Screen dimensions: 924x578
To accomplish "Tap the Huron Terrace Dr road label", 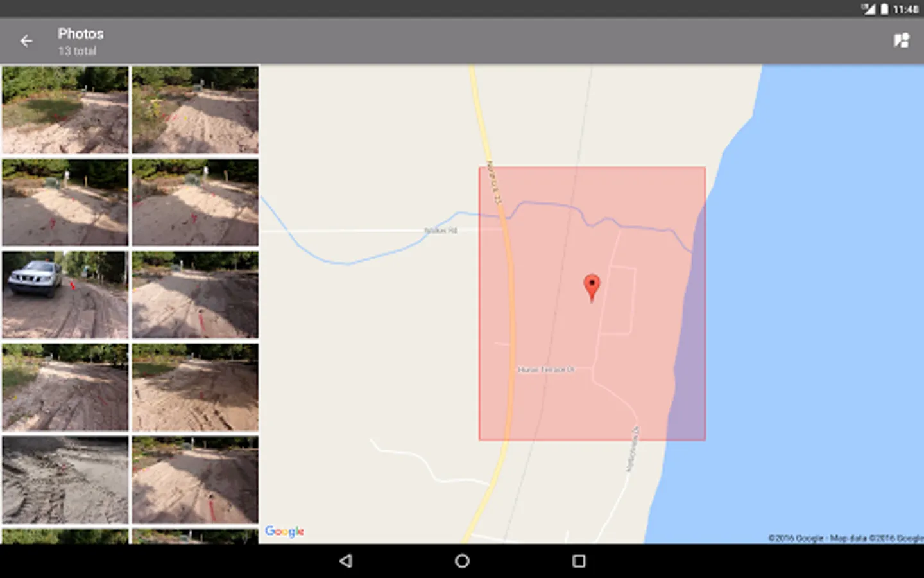I will 546,370.
